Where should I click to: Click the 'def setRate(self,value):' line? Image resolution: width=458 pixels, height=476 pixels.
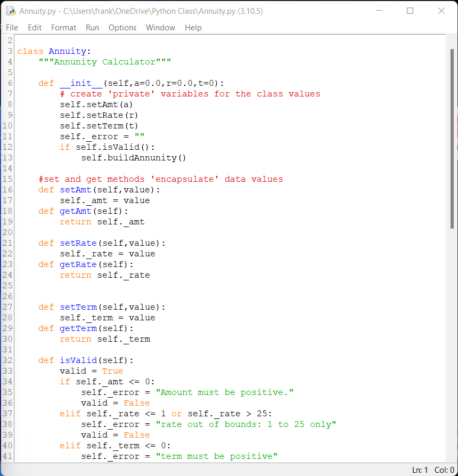click(x=102, y=243)
